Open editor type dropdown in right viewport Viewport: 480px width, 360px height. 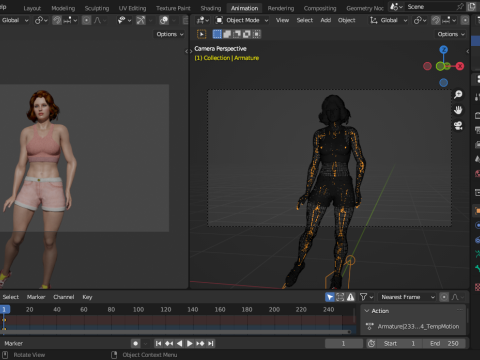click(202, 20)
